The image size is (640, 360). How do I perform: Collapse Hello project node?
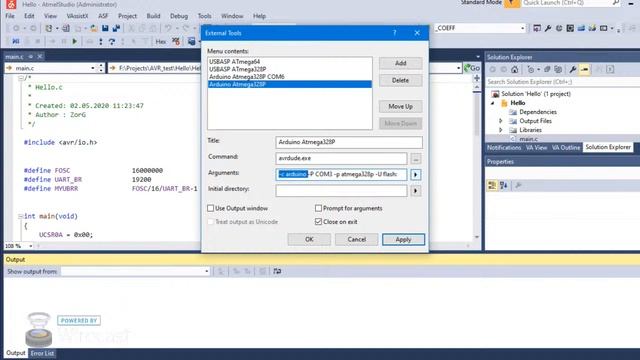(x=493, y=103)
